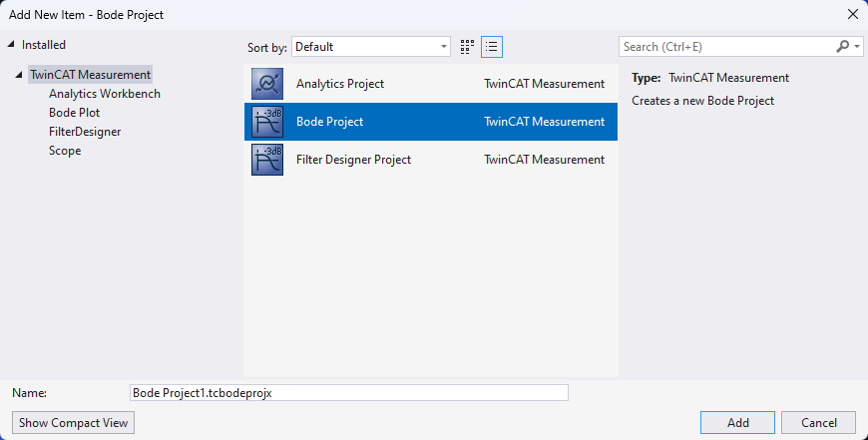Image resolution: width=868 pixels, height=440 pixels.
Task: Click the Cancel button
Action: 819,423
